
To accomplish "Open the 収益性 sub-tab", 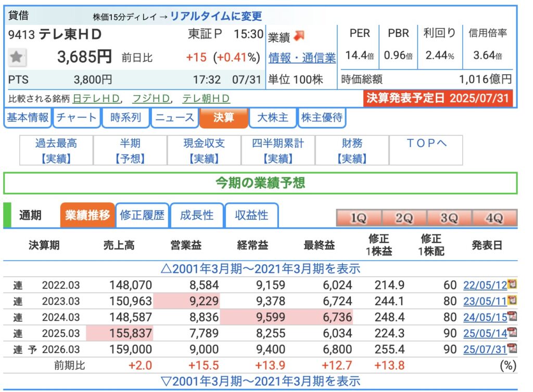I will point(251,215).
